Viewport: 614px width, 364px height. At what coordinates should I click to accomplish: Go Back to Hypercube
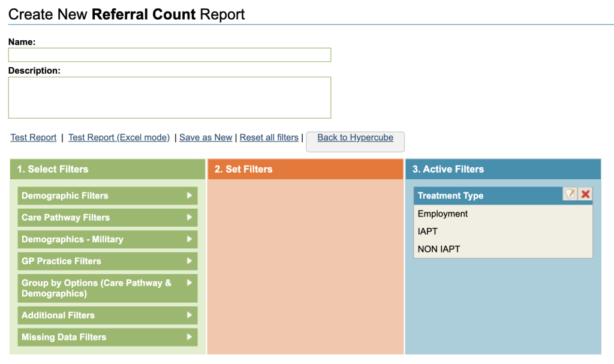coord(355,138)
